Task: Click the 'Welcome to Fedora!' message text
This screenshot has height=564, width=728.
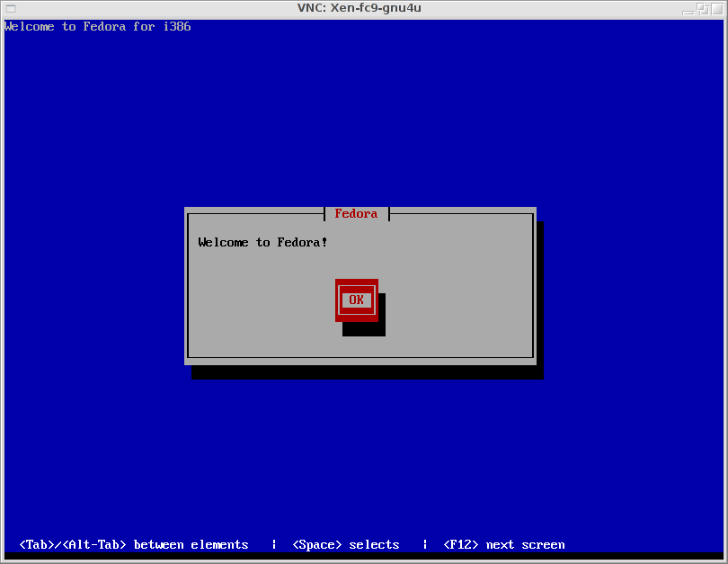Action: (262, 243)
